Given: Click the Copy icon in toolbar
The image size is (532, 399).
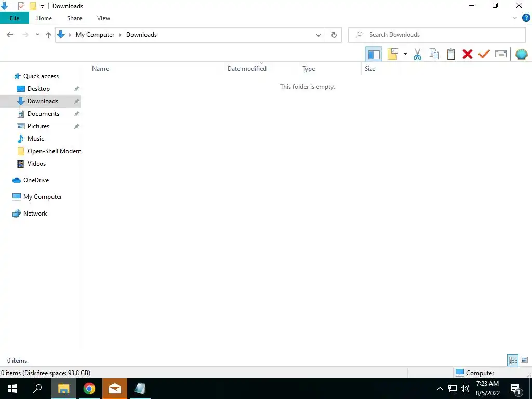Looking at the screenshot, I should [x=434, y=54].
